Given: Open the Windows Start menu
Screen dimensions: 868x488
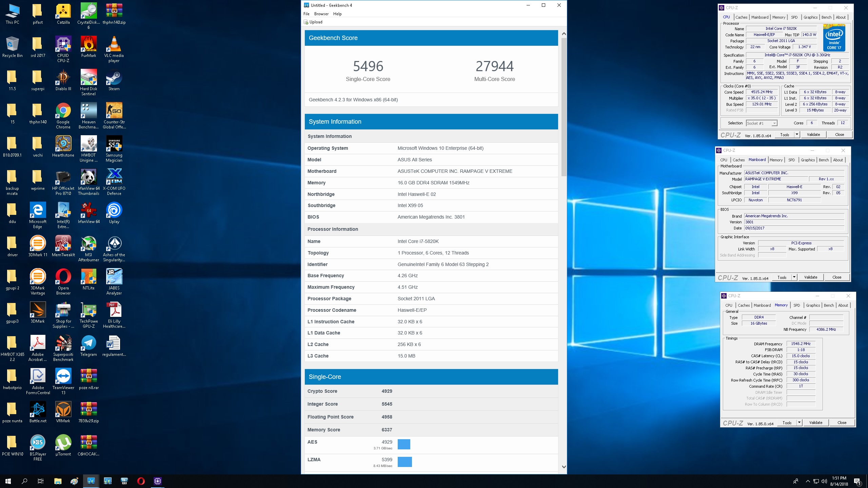Looking at the screenshot, I should [x=8, y=481].
